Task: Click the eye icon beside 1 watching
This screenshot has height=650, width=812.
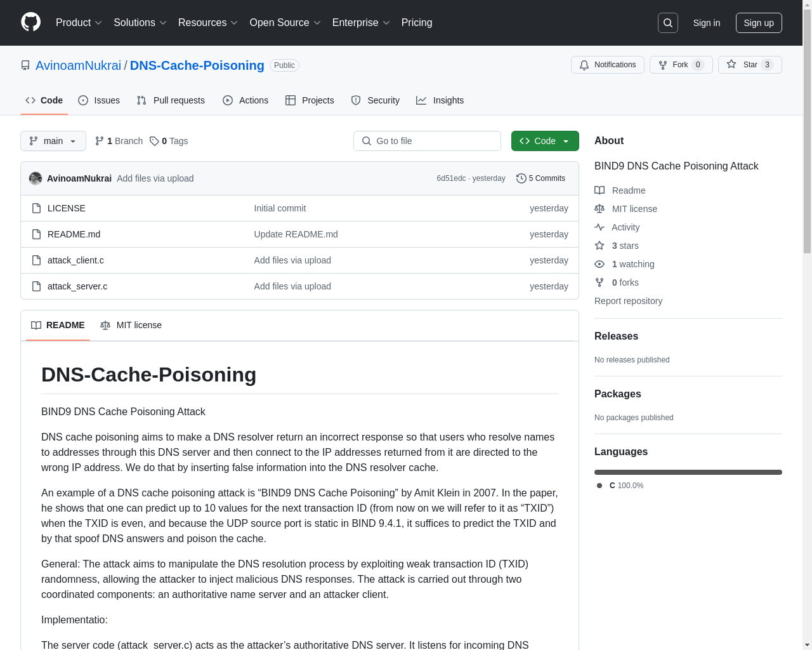Action: tap(599, 264)
